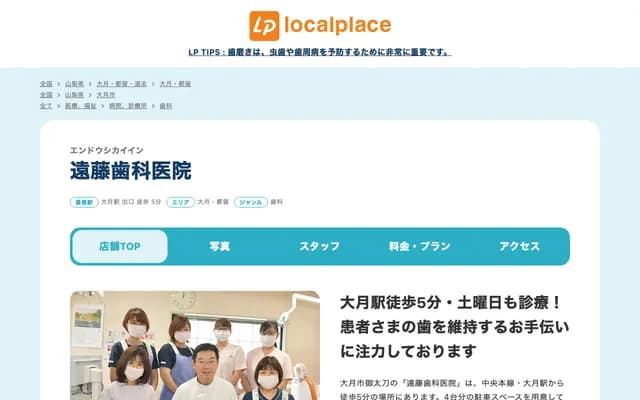640x400 pixels.
Task: Click the エリア badge
Action: [x=180, y=201]
